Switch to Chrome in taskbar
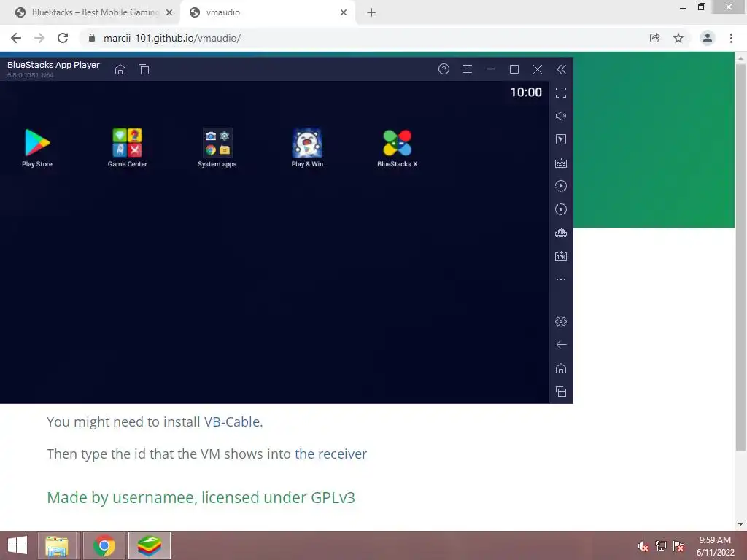Image resolution: width=747 pixels, height=560 pixels. pyautogui.click(x=104, y=545)
